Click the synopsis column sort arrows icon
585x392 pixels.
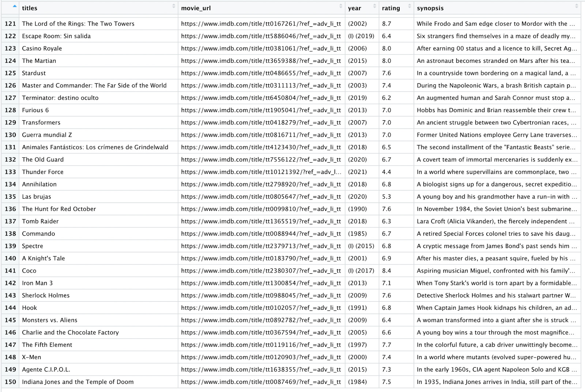[x=577, y=6]
